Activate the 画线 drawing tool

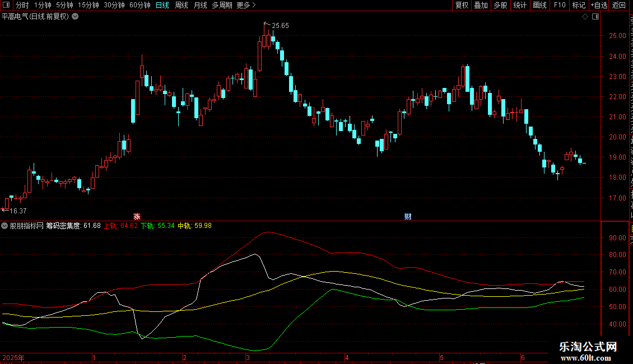(540, 5)
